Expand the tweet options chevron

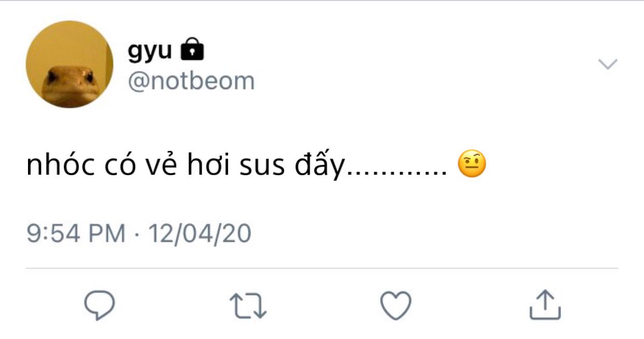[x=608, y=64]
